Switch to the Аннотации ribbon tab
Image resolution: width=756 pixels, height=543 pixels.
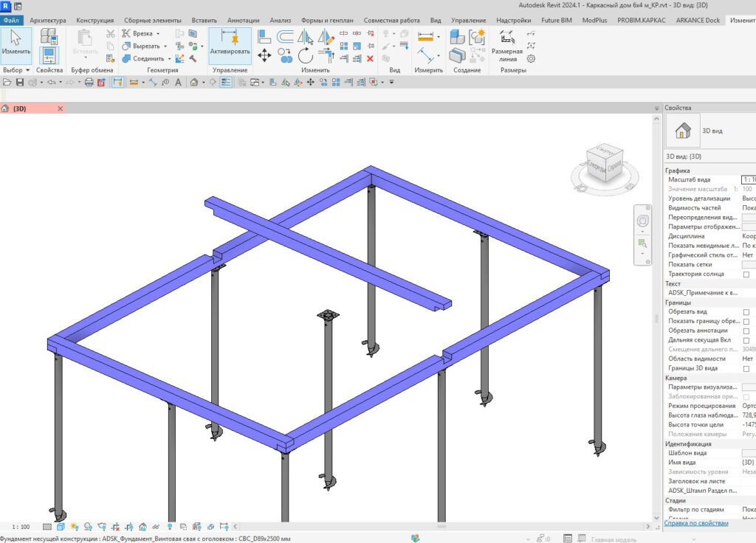click(243, 20)
